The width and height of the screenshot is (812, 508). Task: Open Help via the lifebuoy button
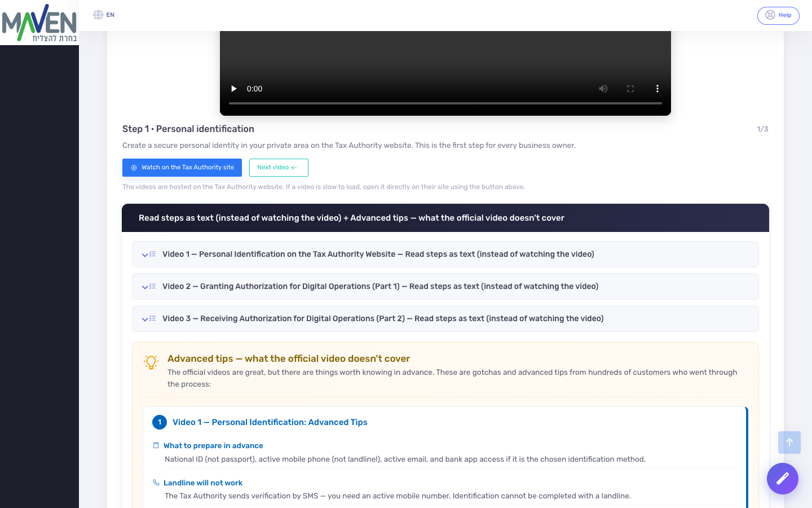click(778, 15)
